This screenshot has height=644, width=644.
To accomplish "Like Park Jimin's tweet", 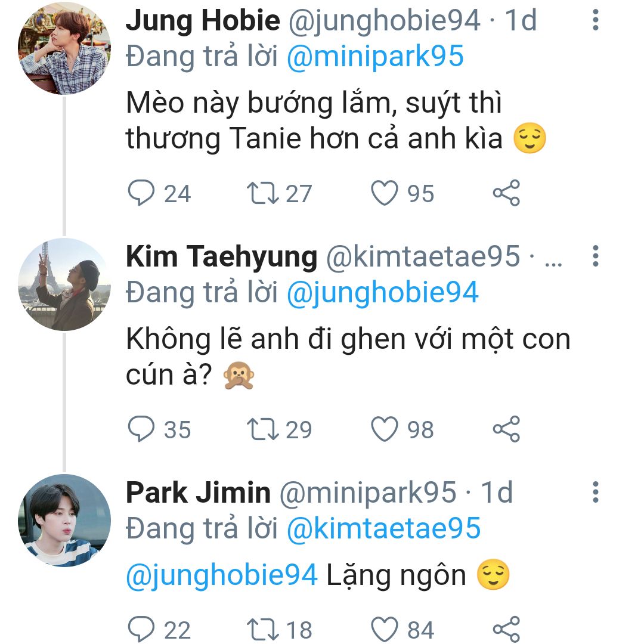I will [x=385, y=630].
